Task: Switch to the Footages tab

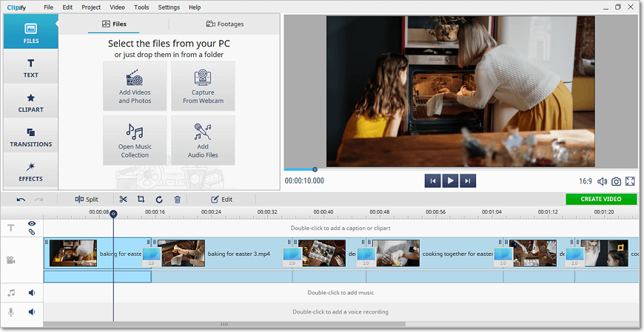Action: coord(225,24)
